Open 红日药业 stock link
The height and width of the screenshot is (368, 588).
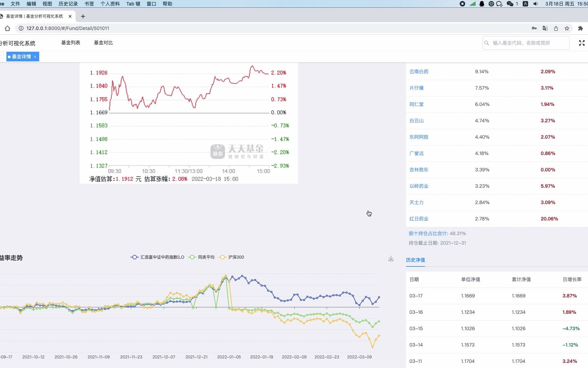pos(419,219)
